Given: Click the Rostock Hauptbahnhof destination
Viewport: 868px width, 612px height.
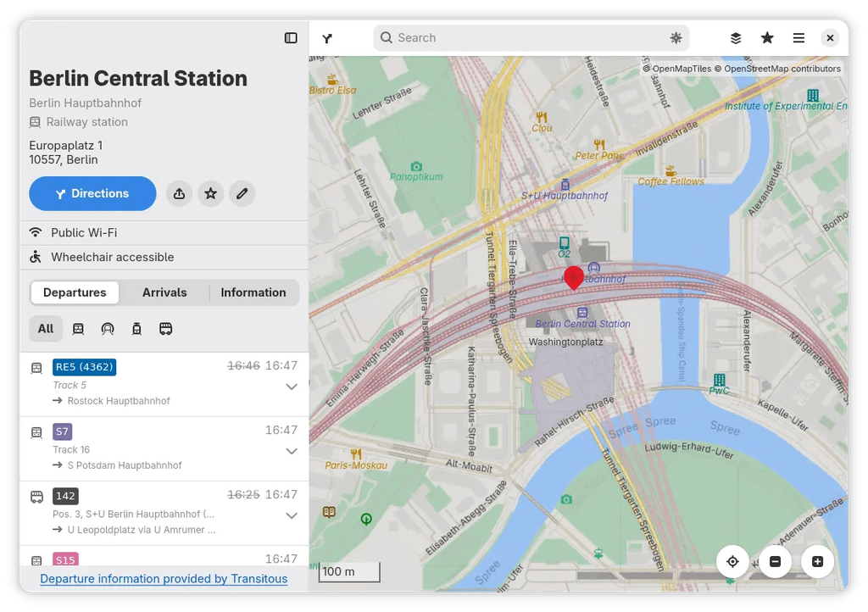Looking at the screenshot, I should click(x=119, y=401).
